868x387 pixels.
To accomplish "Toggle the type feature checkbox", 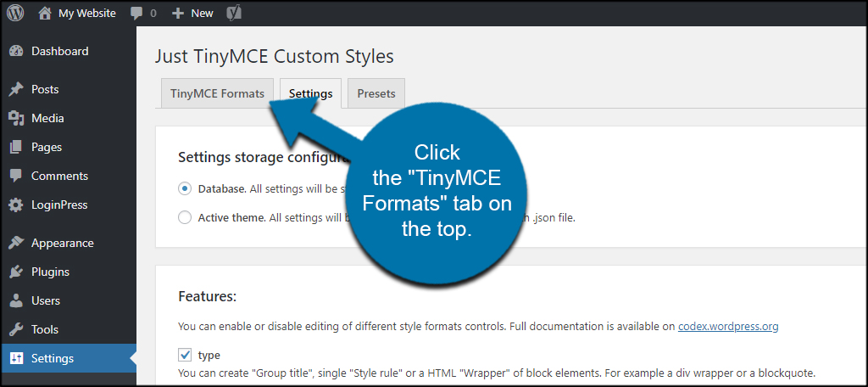I will [x=185, y=354].
